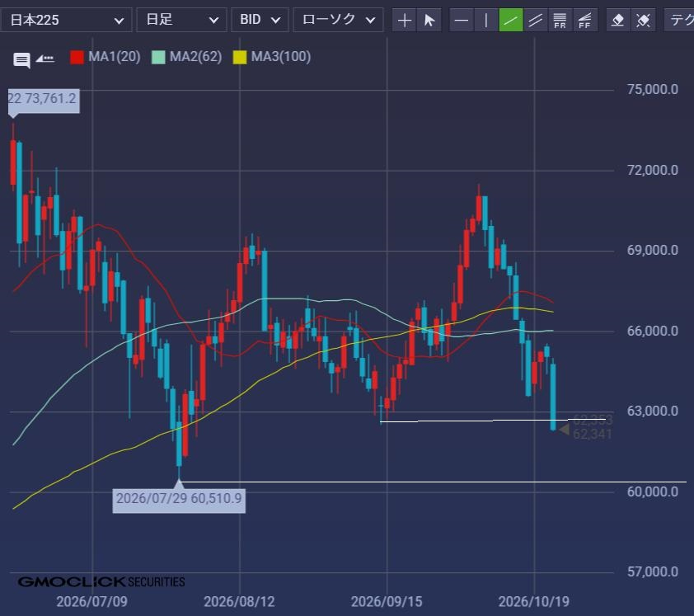Collapse the indicator legend arrow icon
The width and height of the screenshot is (694, 616).
[45, 59]
